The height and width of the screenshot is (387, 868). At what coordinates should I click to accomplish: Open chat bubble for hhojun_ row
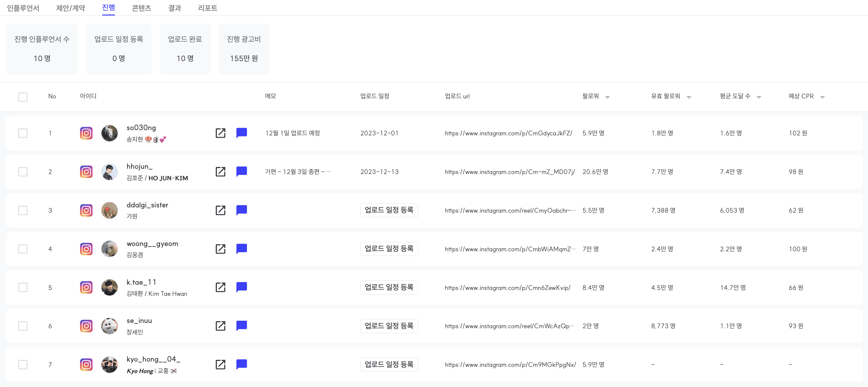tap(242, 172)
